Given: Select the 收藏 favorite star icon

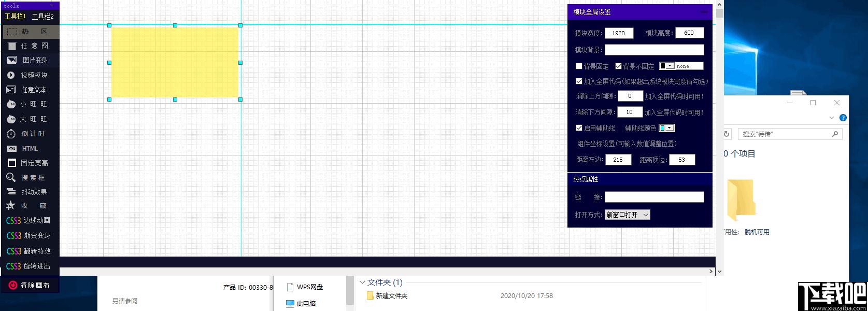Looking at the screenshot, I should pos(10,205).
